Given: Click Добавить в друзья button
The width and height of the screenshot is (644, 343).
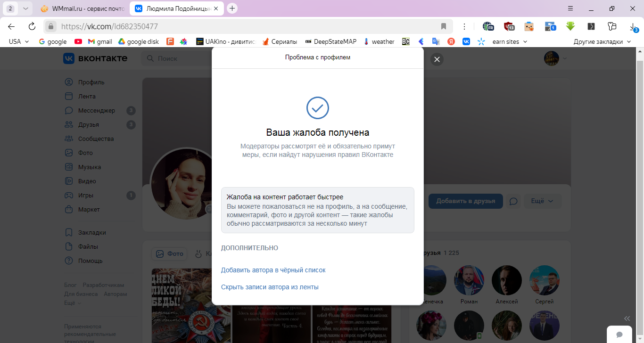Looking at the screenshot, I should coord(465,201).
